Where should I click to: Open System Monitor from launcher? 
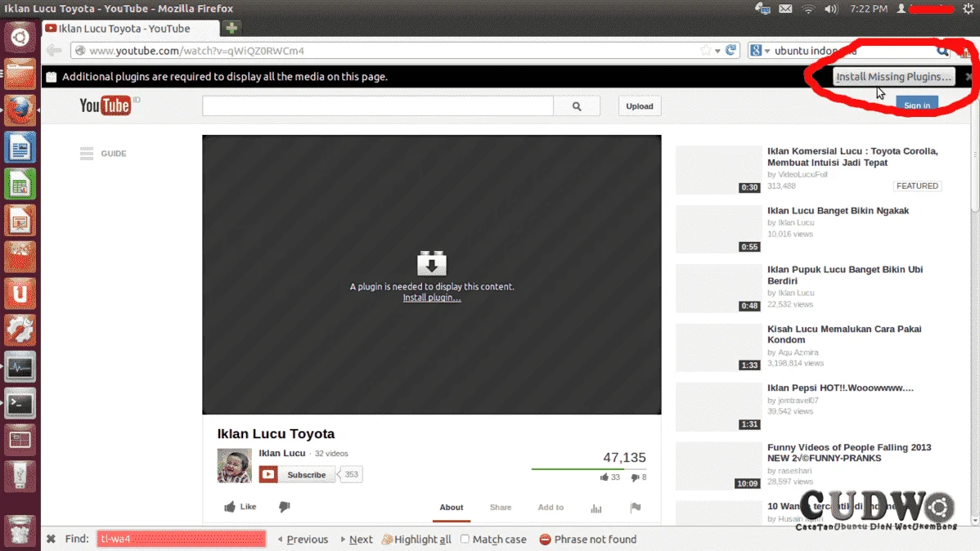[x=20, y=367]
